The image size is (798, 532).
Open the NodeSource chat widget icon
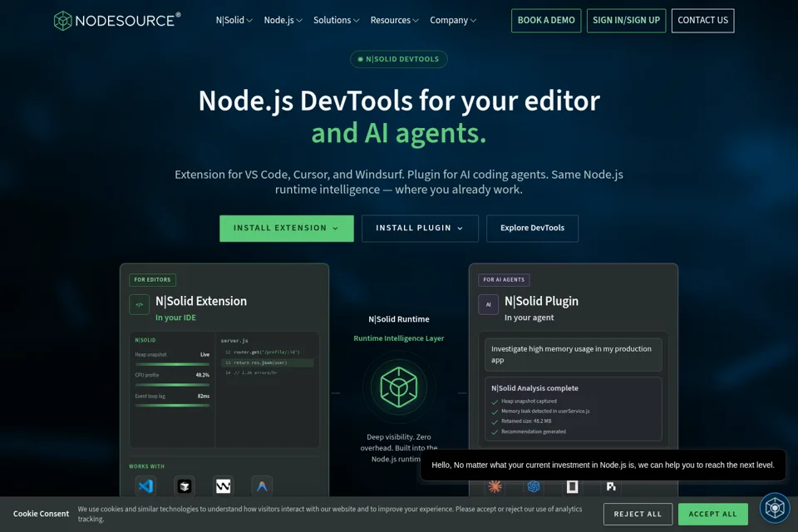[x=775, y=508]
